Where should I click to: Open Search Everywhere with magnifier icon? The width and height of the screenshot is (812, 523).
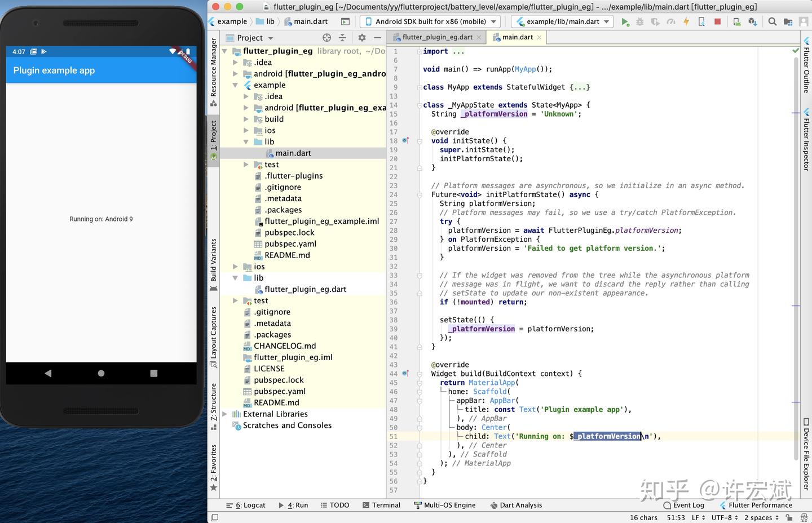coord(773,21)
